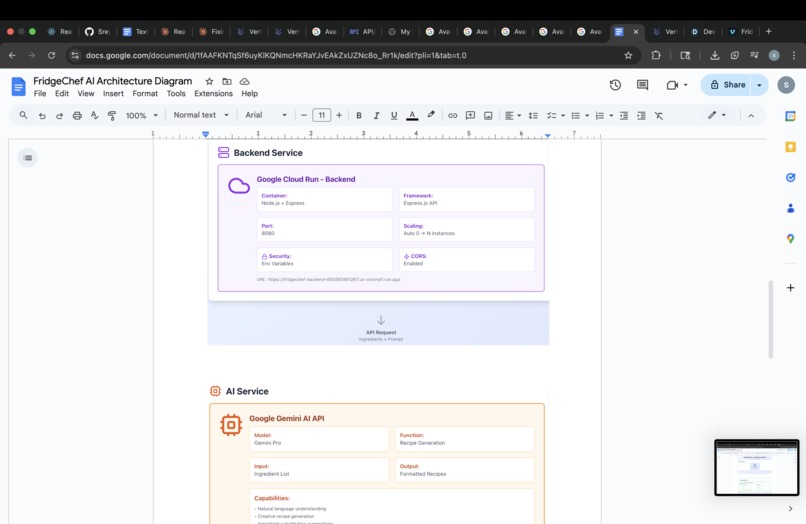Screen dimensions: 806x524
Task: Open the editing mode pencil dropdown
Action: click(x=717, y=115)
